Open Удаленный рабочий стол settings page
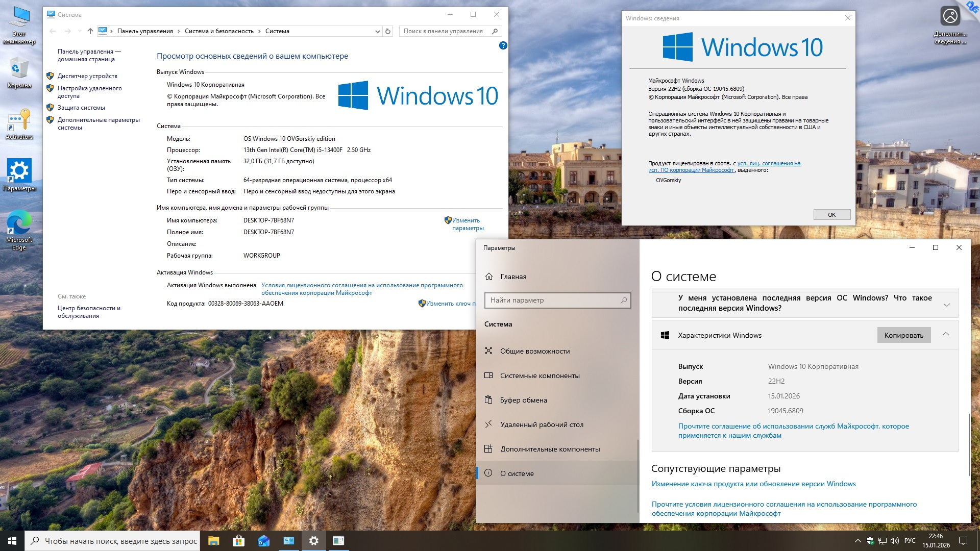This screenshot has width=980, height=551. tap(541, 424)
